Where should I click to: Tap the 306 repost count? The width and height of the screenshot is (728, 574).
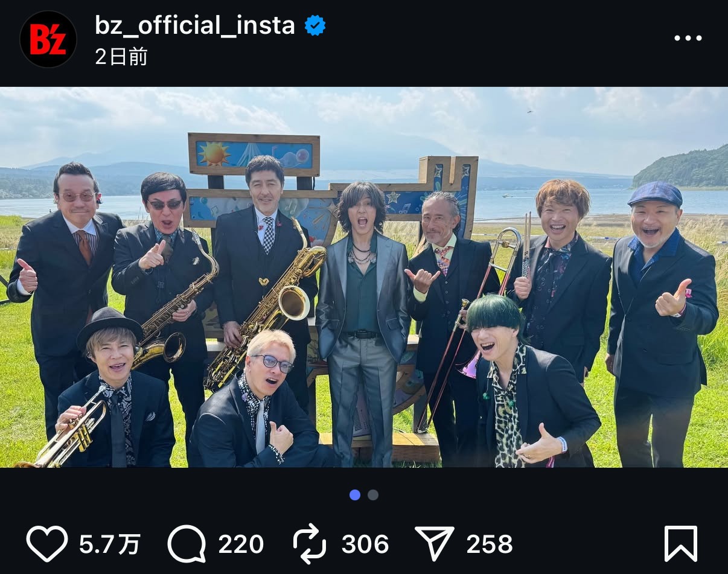coord(365,544)
